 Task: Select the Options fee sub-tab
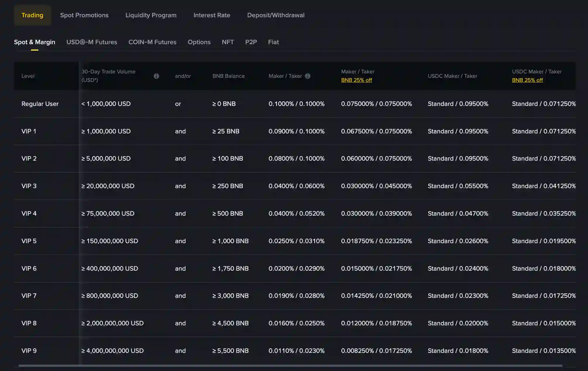click(x=199, y=42)
